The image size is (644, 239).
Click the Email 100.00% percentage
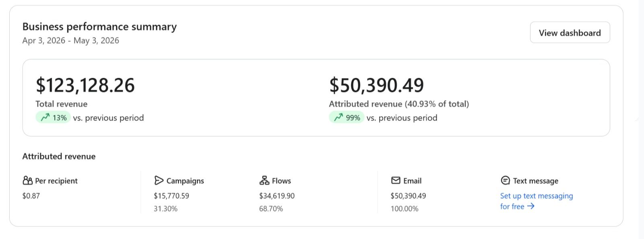[x=405, y=209]
